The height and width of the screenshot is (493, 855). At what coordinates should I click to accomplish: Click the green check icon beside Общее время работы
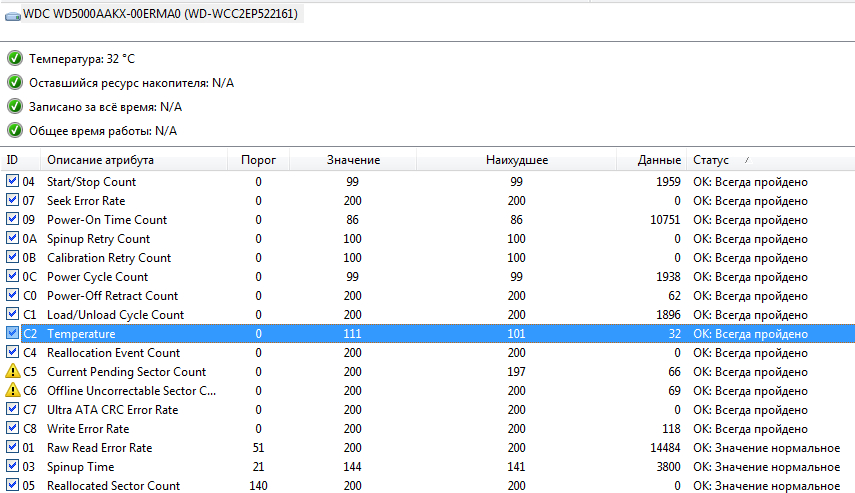tap(15, 130)
